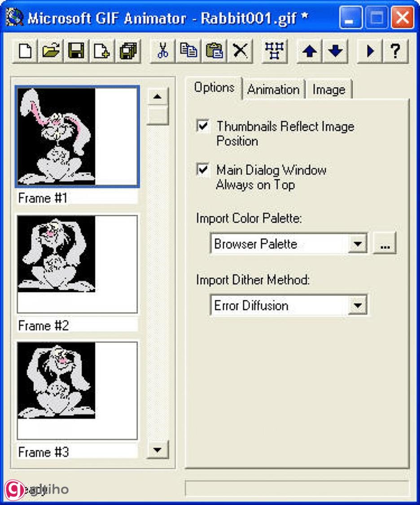The width and height of the screenshot is (420, 505).
Task: Cut the selected frame
Action: click(162, 51)
